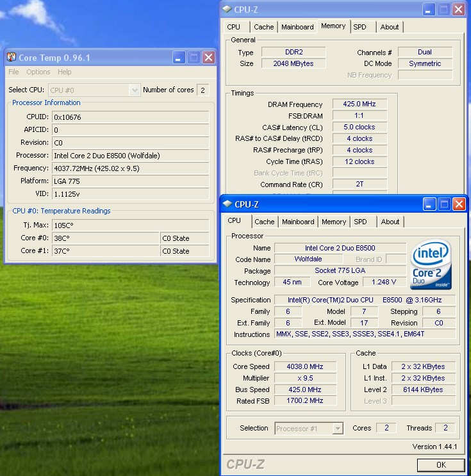The image size is (471, 476).
Task: Click the Platform field LGA 775
Action: tap(131, 181)
